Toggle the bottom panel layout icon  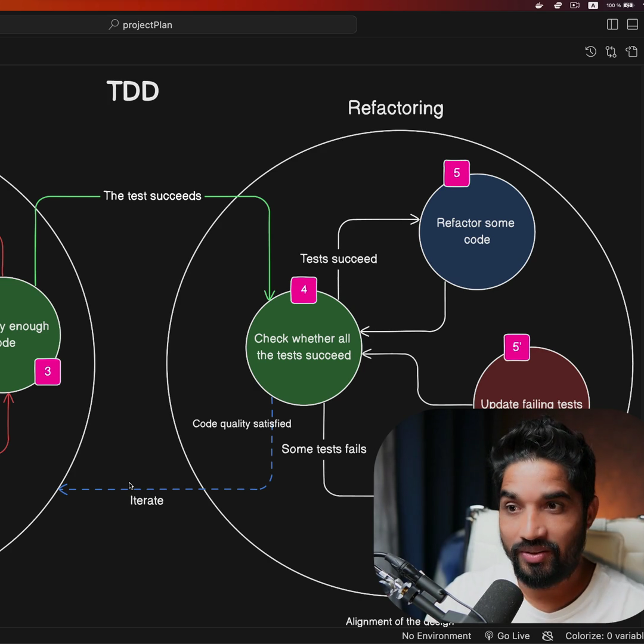coord(633,24)
